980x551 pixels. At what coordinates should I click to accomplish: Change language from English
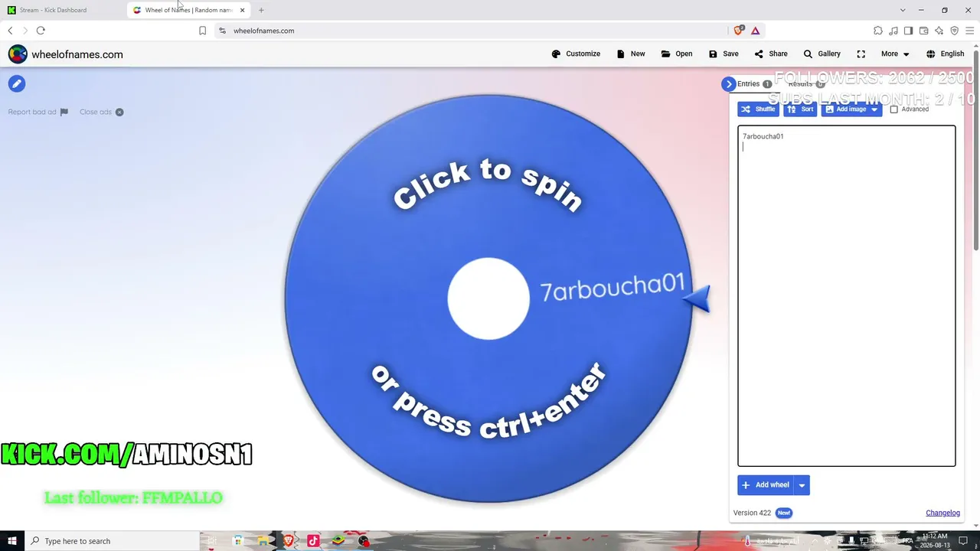click(945, 54)
